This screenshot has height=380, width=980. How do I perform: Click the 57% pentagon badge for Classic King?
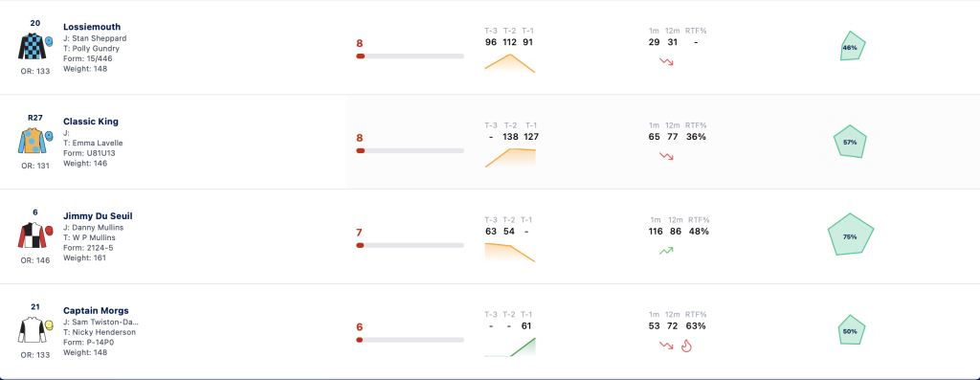click(x=850, y=142)
